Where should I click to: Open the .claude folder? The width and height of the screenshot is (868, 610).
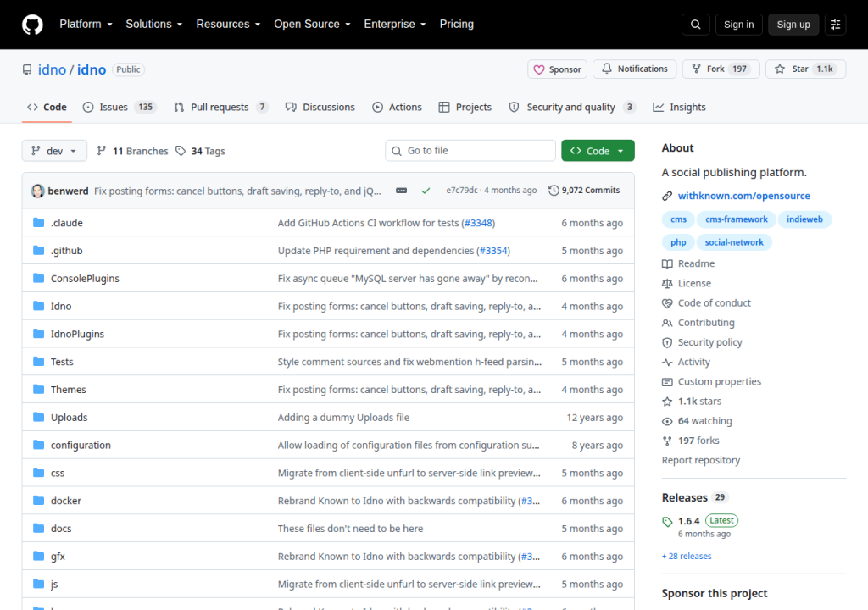(66, 223)
